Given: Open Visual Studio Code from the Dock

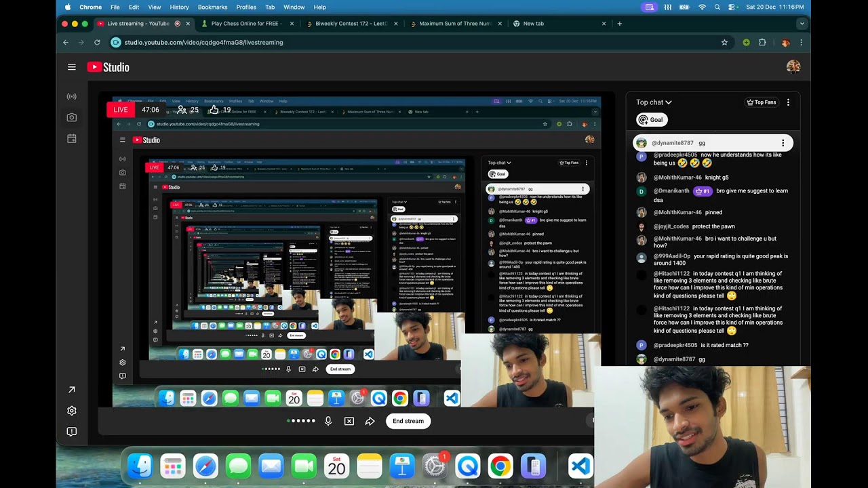Looking at the screenshot, I should [580, 466].
